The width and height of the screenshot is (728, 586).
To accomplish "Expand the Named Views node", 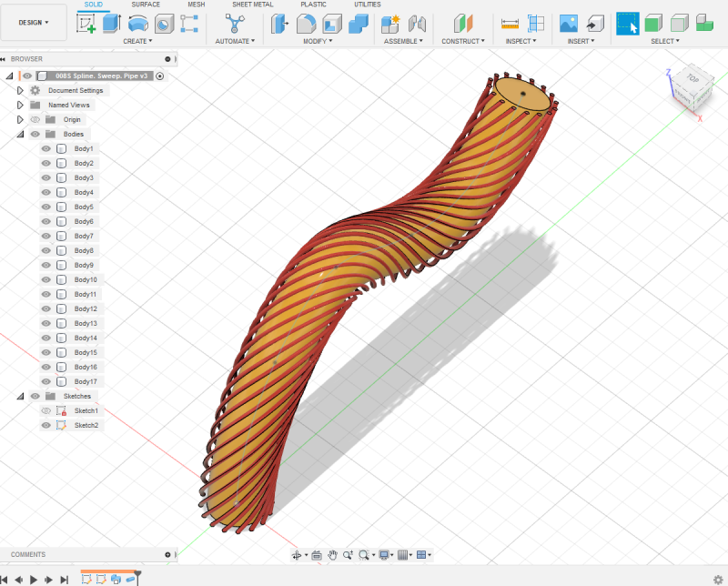I will point(20,105).
